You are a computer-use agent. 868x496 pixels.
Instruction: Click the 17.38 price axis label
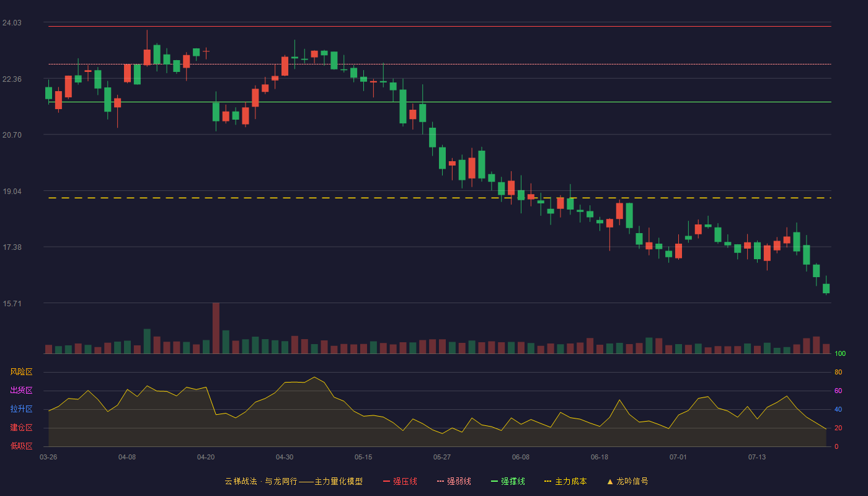point(12,247)
